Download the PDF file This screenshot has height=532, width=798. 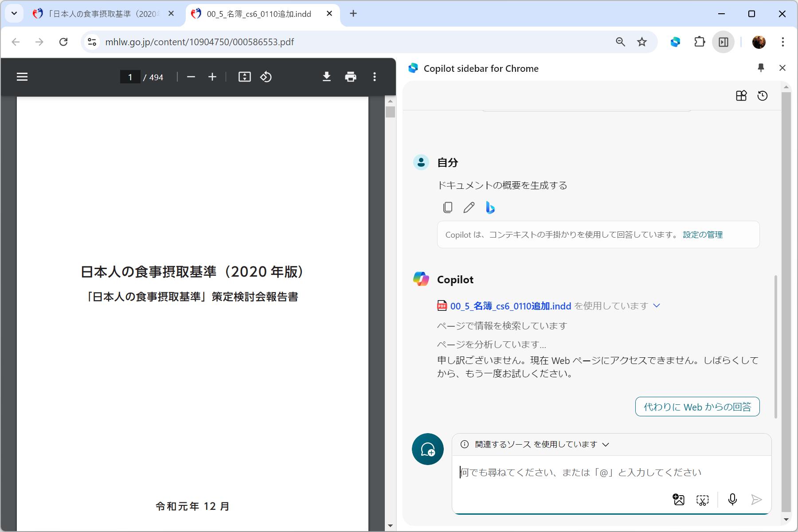[x=327, y=77]
